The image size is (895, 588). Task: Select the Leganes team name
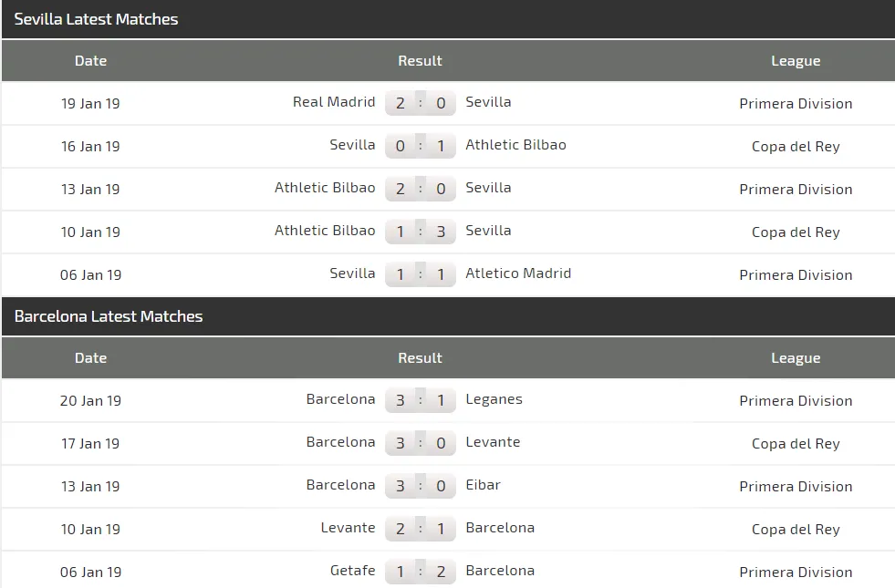[x=494, y=399]
